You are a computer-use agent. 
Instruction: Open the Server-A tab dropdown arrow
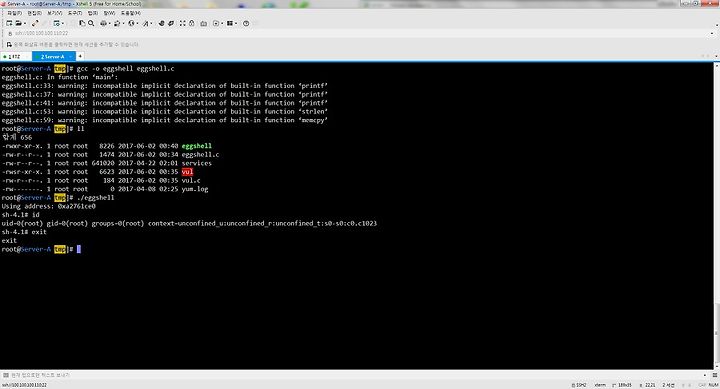click(70, 56)
